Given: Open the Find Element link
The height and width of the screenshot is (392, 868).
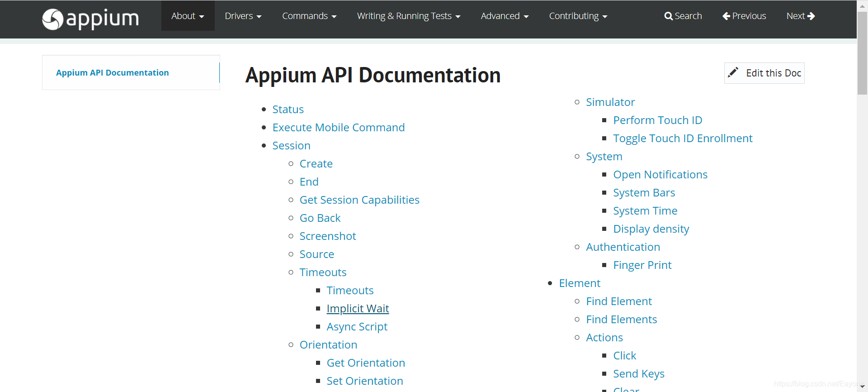Looking at the screenshot, I should (619, 301).
